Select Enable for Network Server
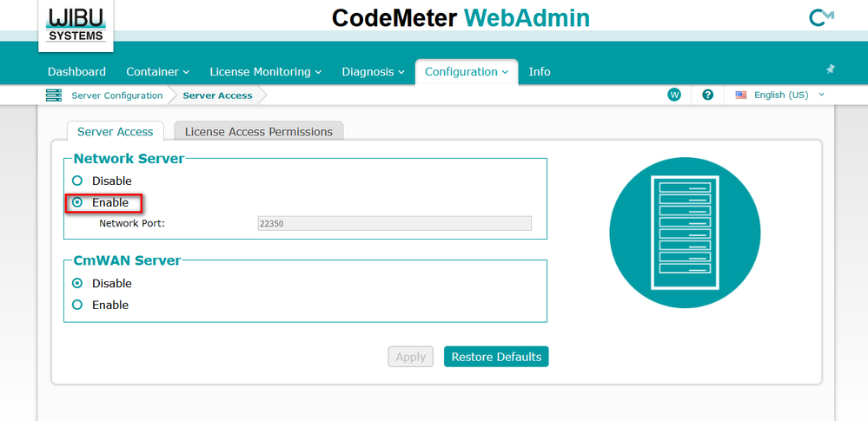 [77, 202]
